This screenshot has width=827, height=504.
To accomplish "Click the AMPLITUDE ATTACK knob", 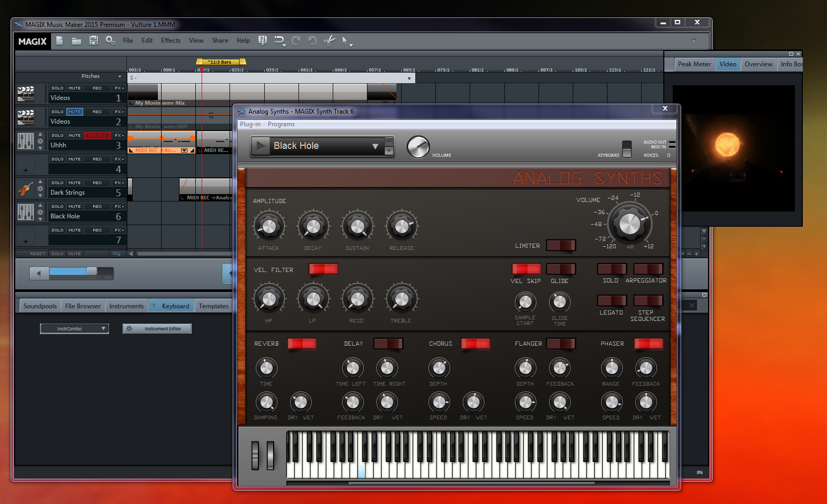I will [269, 226].
